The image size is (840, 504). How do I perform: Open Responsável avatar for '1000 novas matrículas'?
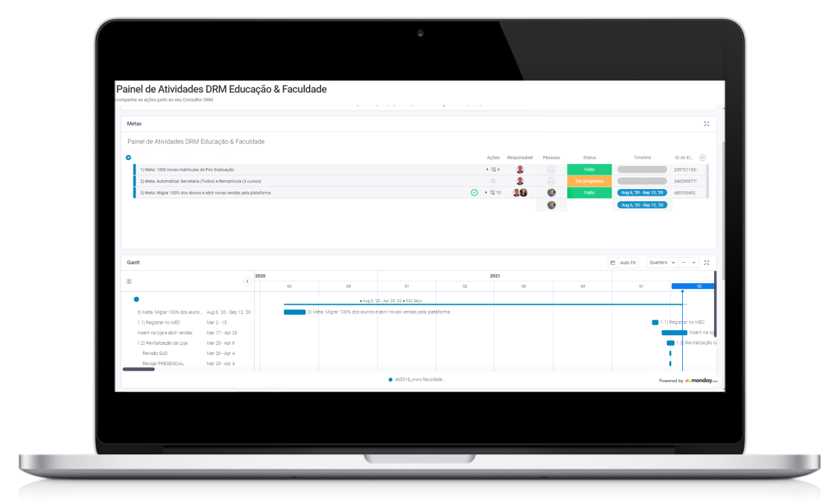(x=520, y=169)
